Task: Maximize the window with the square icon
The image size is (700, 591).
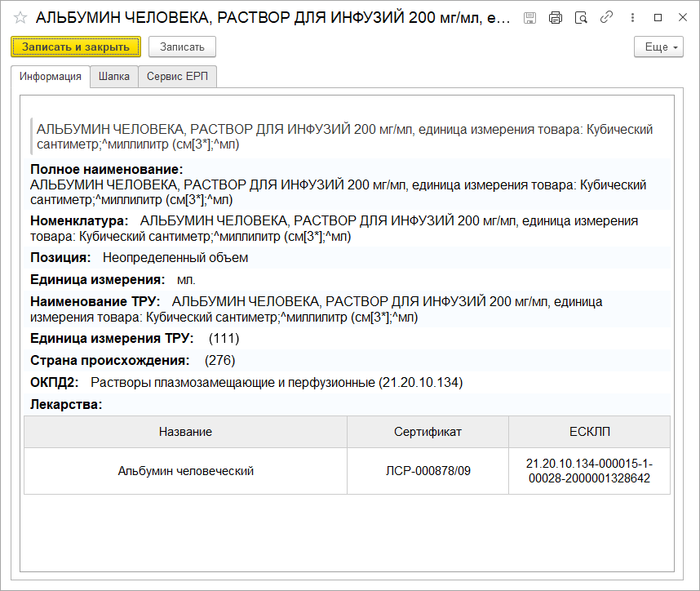Action: 658,17
